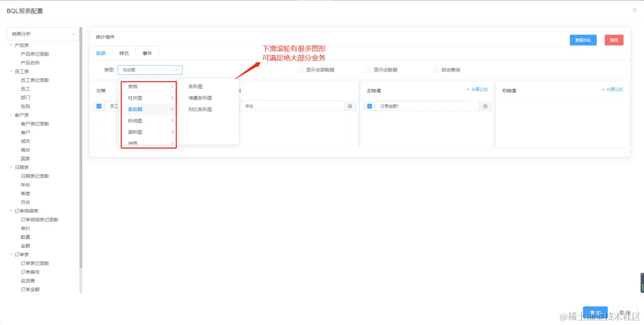644x325 pixels.
Task: Select 员工表记录数 in the tree
Action: point(35,80)
